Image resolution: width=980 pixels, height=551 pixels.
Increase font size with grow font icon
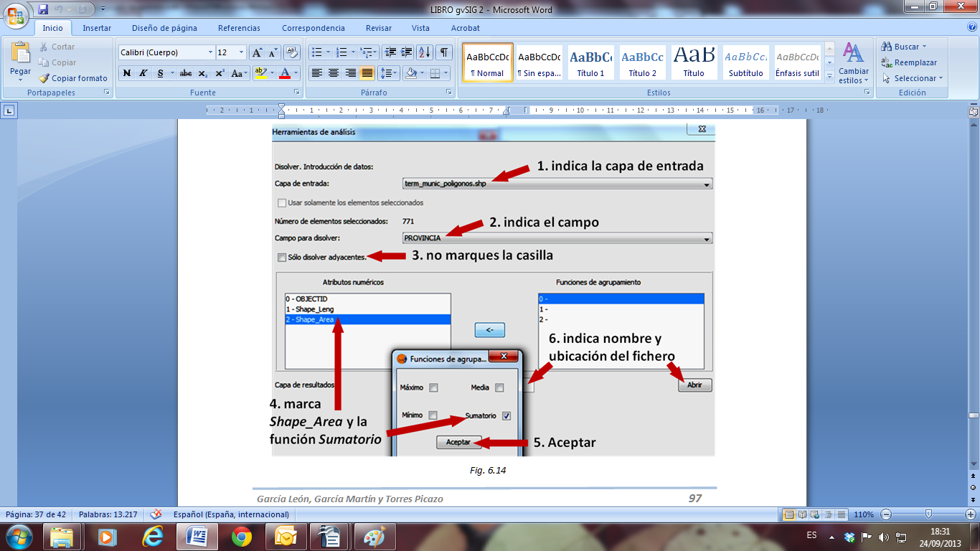point(257,52)
